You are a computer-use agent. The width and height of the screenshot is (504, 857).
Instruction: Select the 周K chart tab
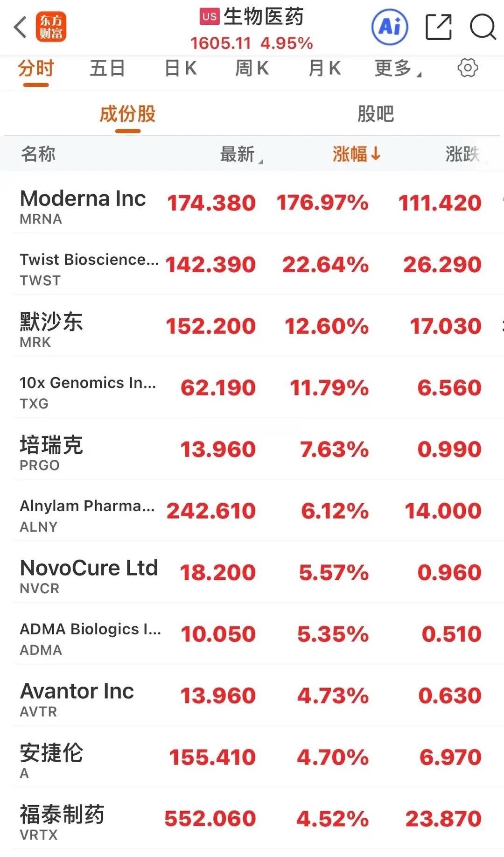(x=252, y=68)
